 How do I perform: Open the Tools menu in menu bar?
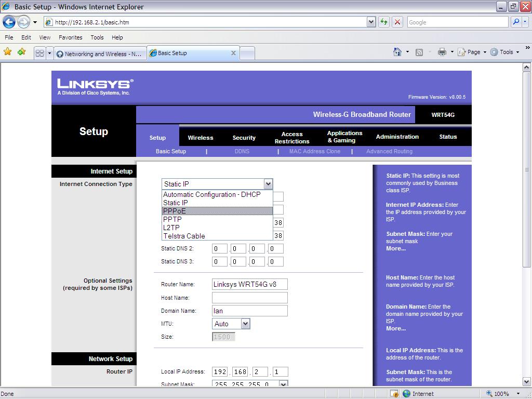pyautogui.click(x=97, y=37)
